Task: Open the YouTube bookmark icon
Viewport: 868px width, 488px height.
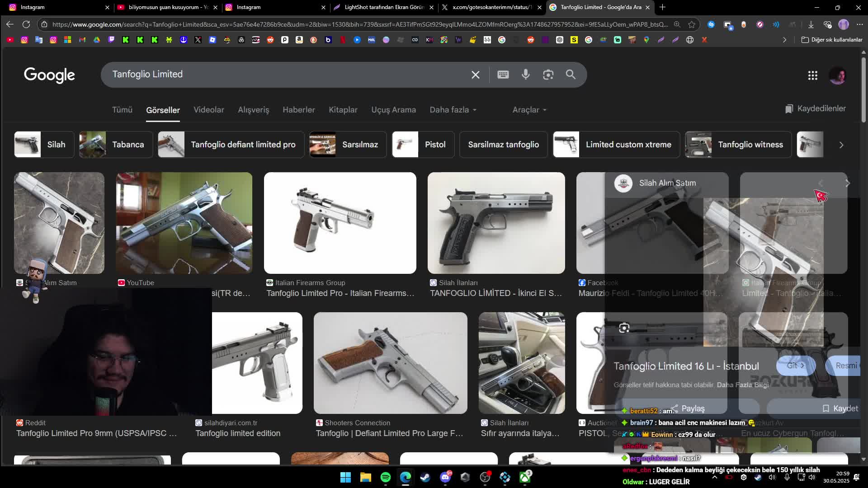Action: [x=10, y=40]
